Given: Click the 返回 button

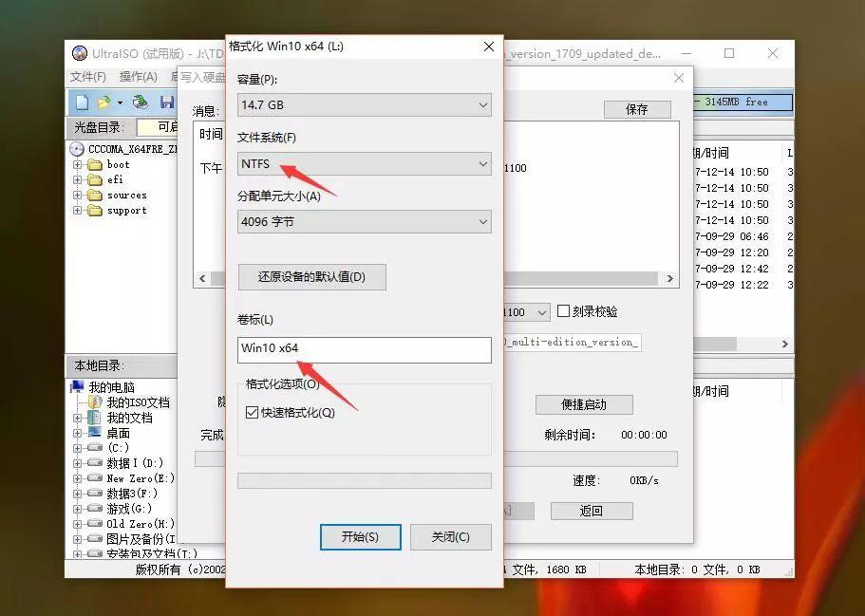Looking at the screenshot, I should pyautogui.click(x=592, y=511).
